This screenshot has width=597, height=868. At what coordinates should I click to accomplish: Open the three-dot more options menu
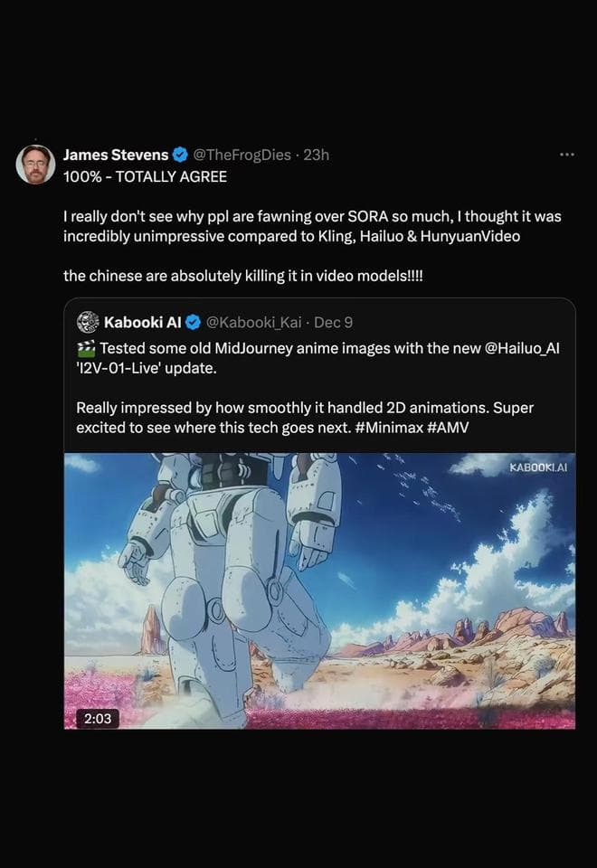(567, 155)
